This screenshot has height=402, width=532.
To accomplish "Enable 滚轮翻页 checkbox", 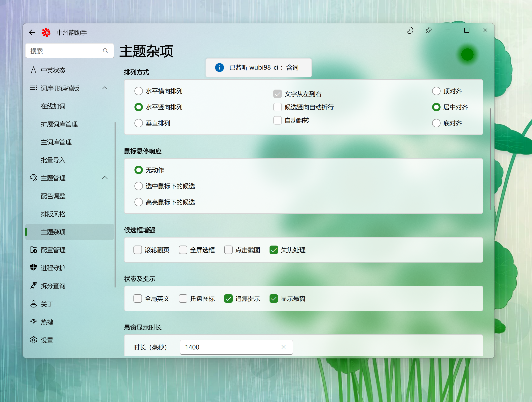I will coord(137,250).
